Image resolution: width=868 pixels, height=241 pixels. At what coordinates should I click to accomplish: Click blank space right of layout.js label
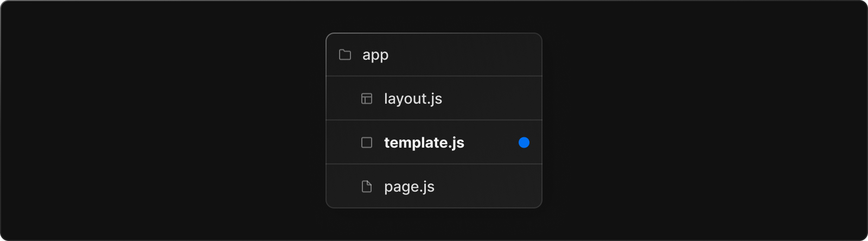point(488,99)
